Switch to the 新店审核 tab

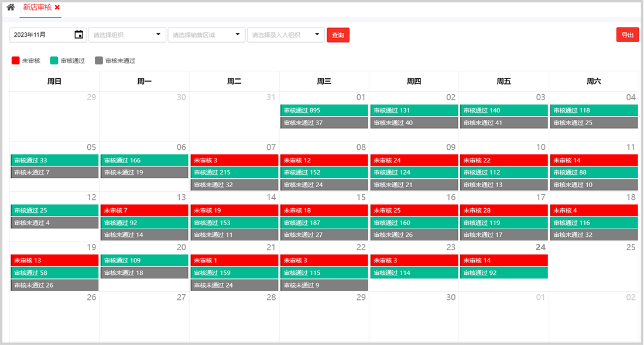coord(37,8)
